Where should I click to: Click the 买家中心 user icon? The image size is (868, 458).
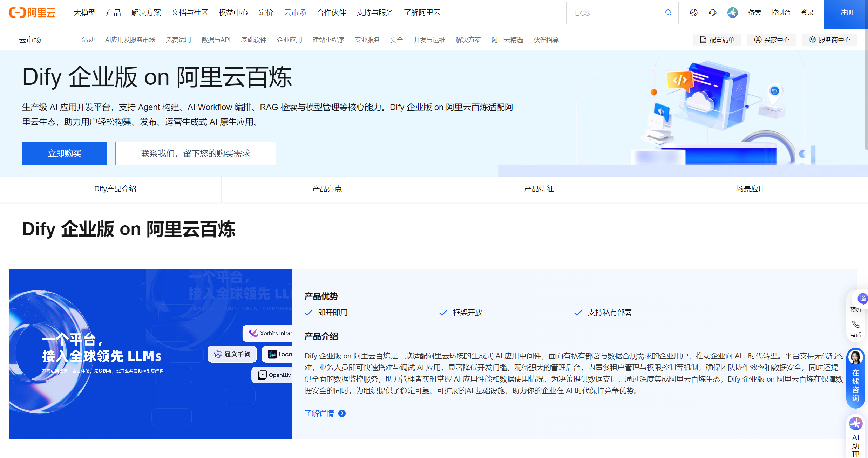[758, 40]
